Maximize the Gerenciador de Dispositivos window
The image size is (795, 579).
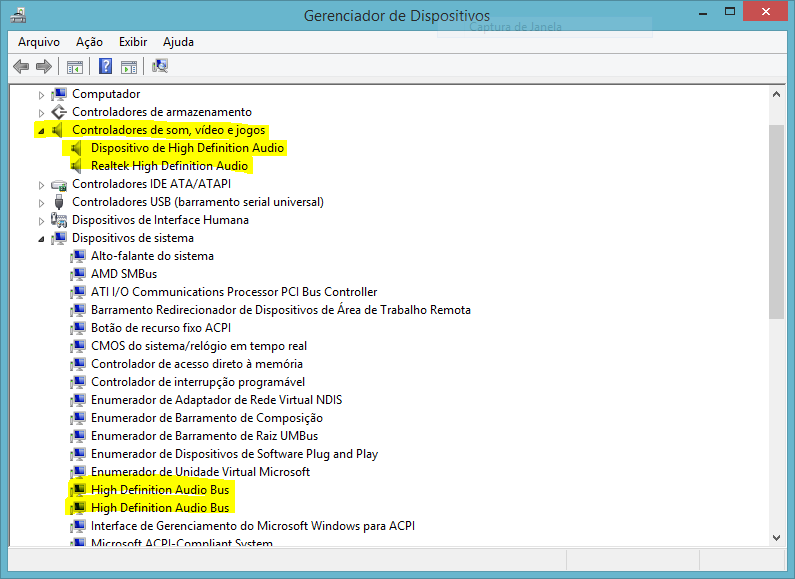[730, 12]
